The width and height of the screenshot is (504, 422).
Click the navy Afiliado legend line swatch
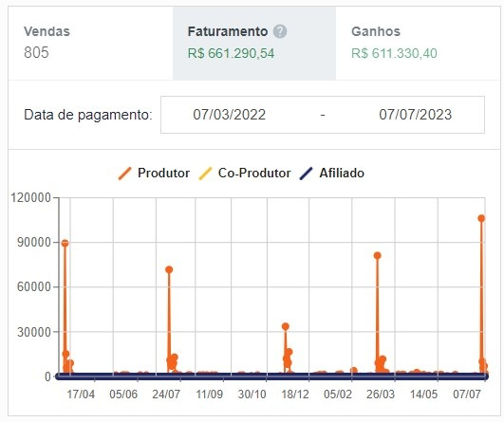306,174
